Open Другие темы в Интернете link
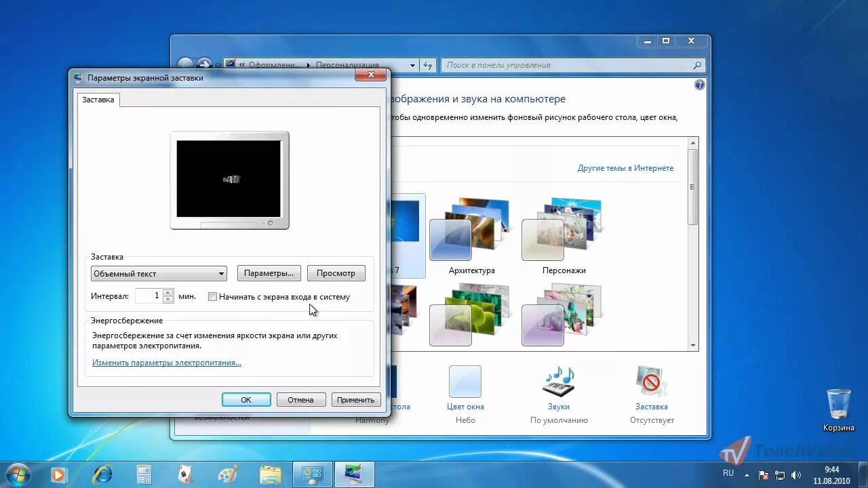The height and width of the screenshot is (488, 868). (625, 168)
